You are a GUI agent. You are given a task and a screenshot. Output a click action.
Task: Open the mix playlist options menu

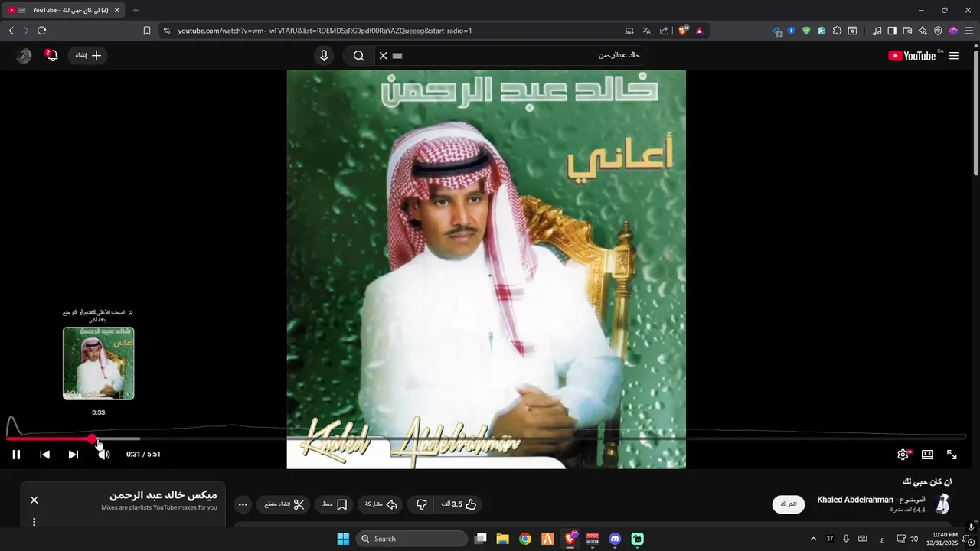point(34,522)
